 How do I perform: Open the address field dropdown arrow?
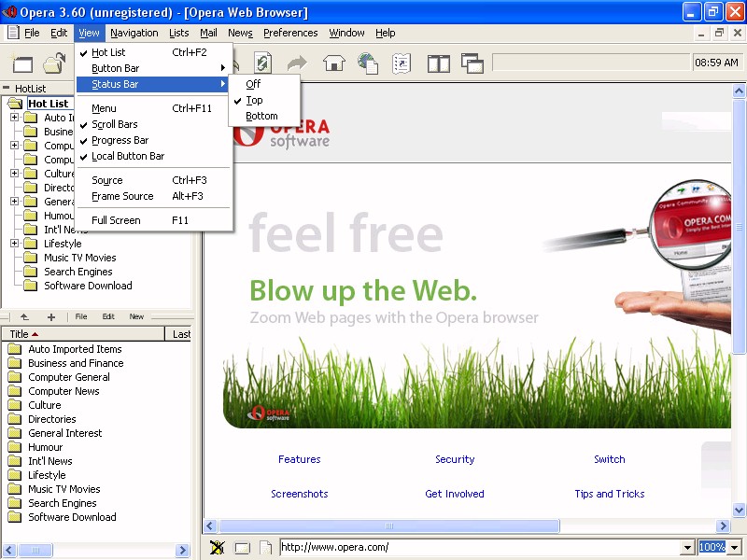point(687,547)
